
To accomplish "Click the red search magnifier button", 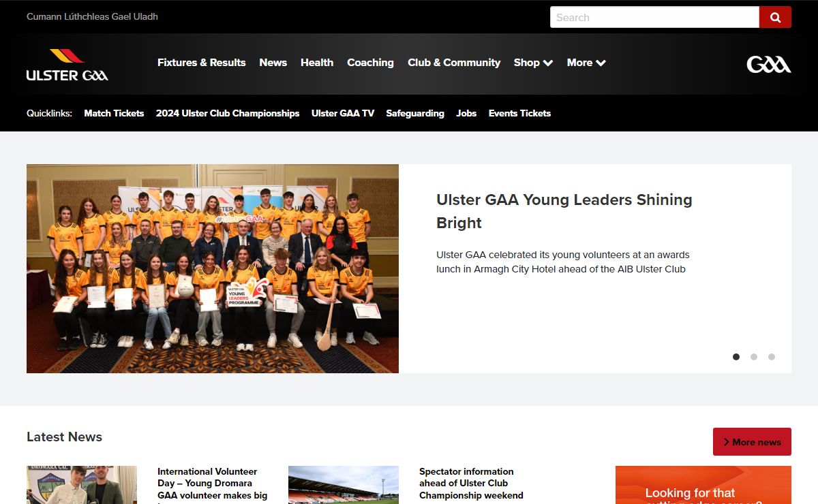I will pos(775,17).
